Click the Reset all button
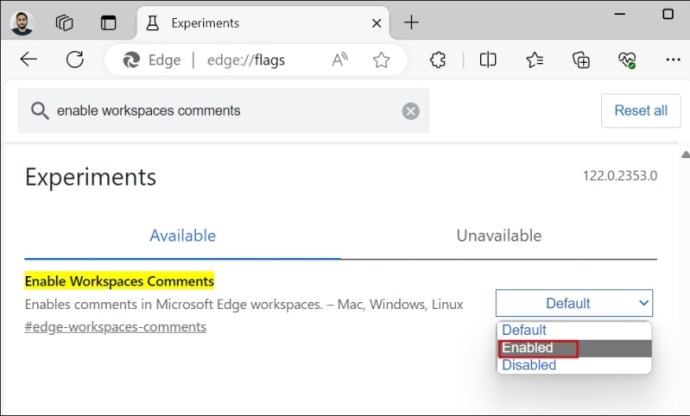 641,110
